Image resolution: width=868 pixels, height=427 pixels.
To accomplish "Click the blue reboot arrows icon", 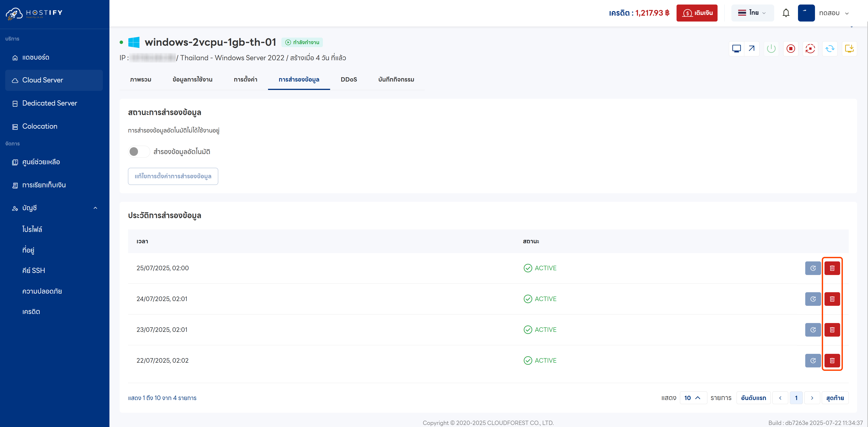I will [829, 49].
